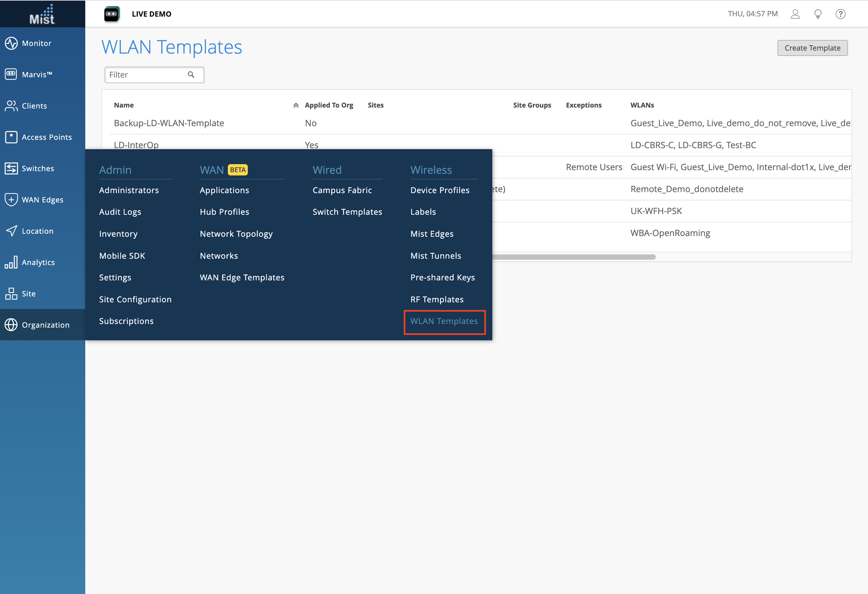
Task: Open the Access Points sidebar icon
Action: coord(11,137)
